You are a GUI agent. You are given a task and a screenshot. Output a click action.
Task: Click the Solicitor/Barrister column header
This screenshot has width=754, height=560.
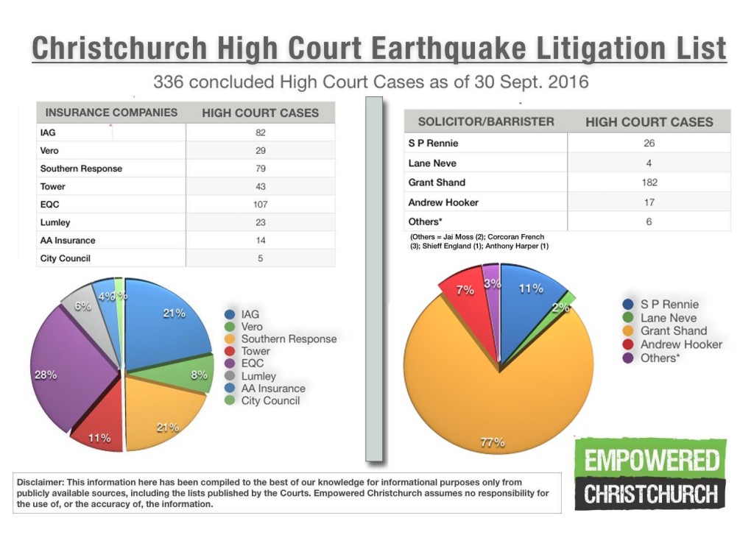coord(486,121)
